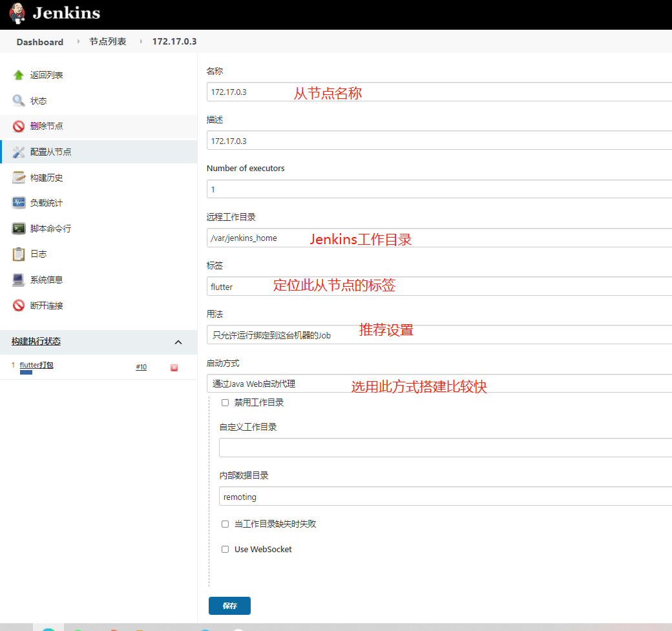672x631 pixels.
Task: Open the 172.17.0.3 breadcrumb link
Action: [x=174, y=41]
